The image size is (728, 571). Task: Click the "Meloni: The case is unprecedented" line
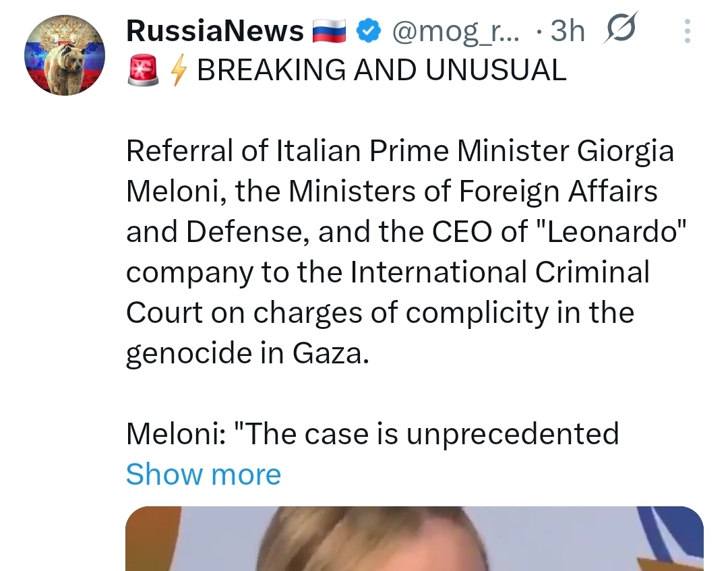click(x=372, y=433)
